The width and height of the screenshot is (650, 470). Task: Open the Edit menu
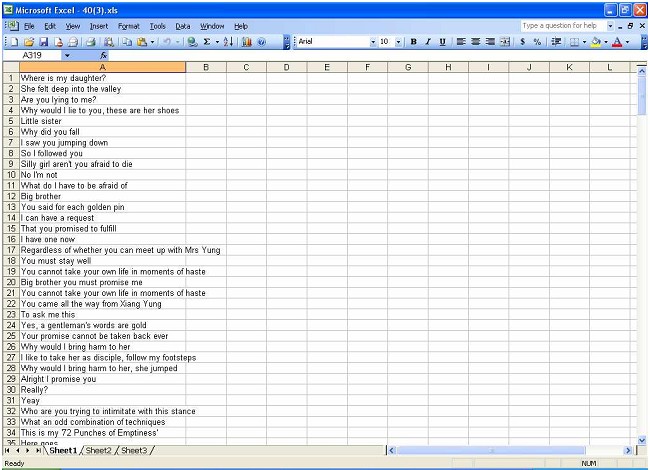[50, 26]
